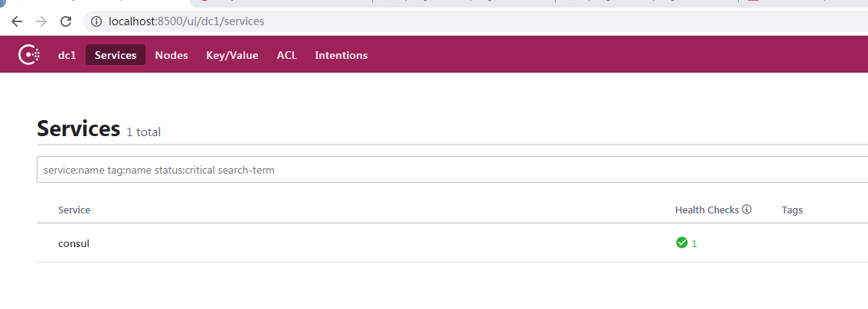
Task: Click the site information icon in address bar
Action: click(x=96, y=21)
